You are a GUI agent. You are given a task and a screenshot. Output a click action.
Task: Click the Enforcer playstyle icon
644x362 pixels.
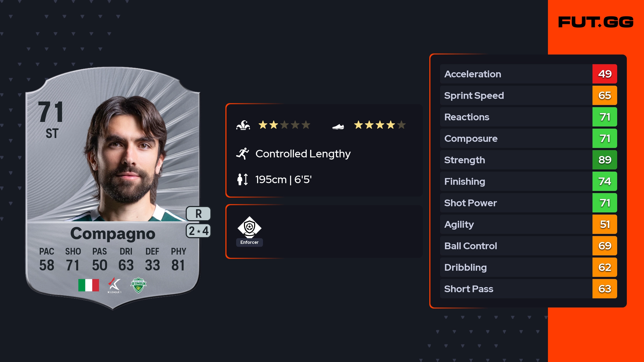point(249,227)
